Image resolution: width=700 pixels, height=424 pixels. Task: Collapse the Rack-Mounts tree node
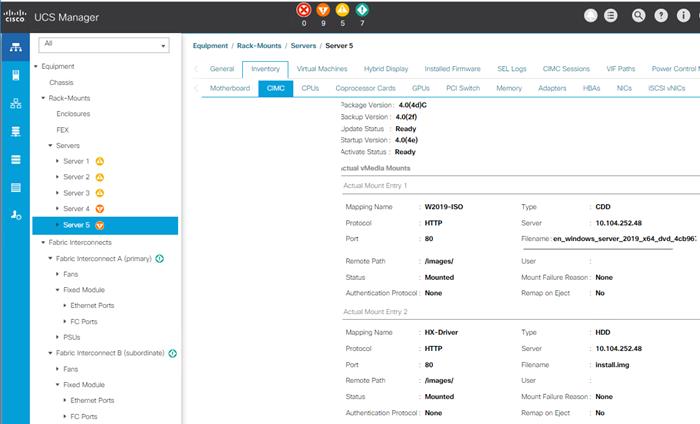click(x=43, y=98)
